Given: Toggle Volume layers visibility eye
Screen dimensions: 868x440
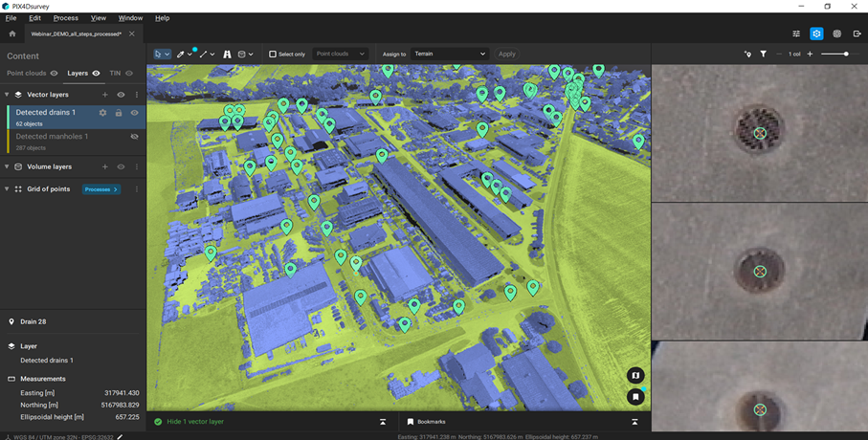Looking at the screenshot, I should click(121, 166).
